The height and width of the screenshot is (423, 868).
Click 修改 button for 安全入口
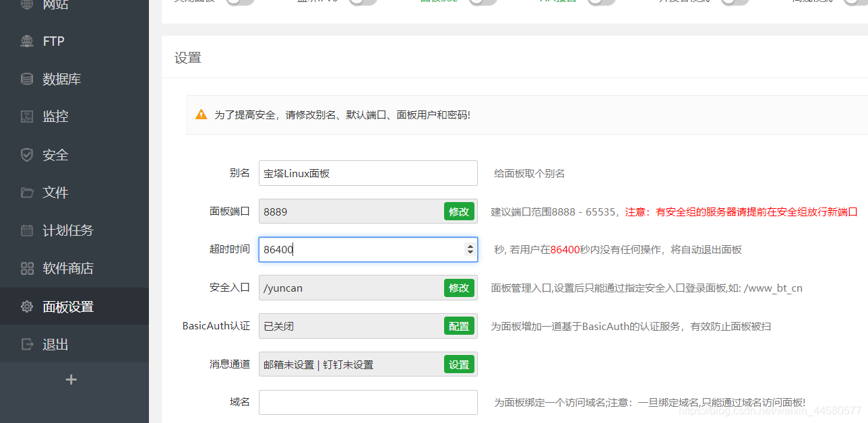coord(459,288)
